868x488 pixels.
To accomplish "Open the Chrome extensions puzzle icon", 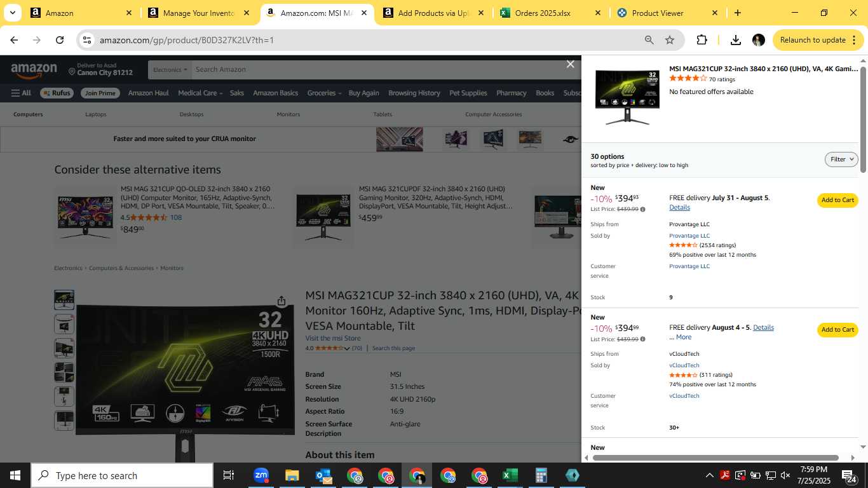I will 702,40.
